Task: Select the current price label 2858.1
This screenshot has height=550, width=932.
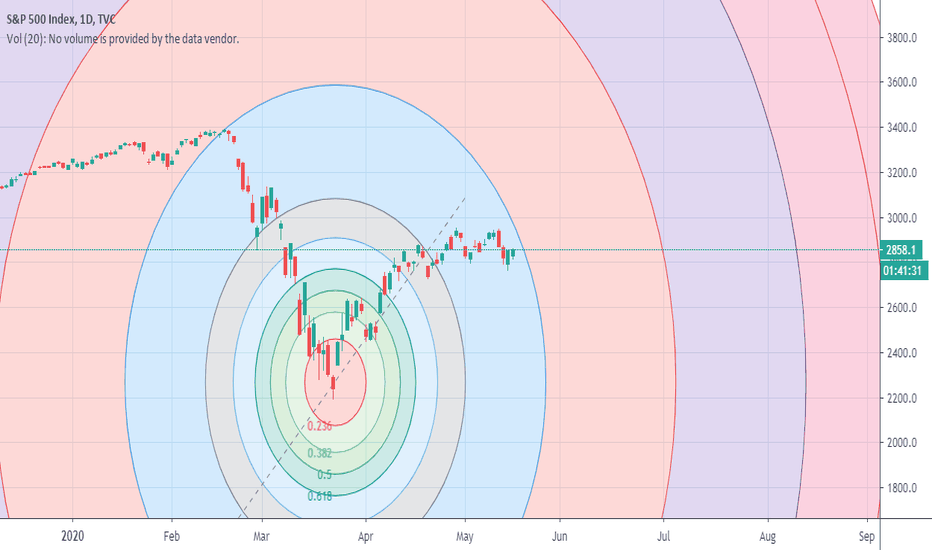Action: click(x=901, y=250)
